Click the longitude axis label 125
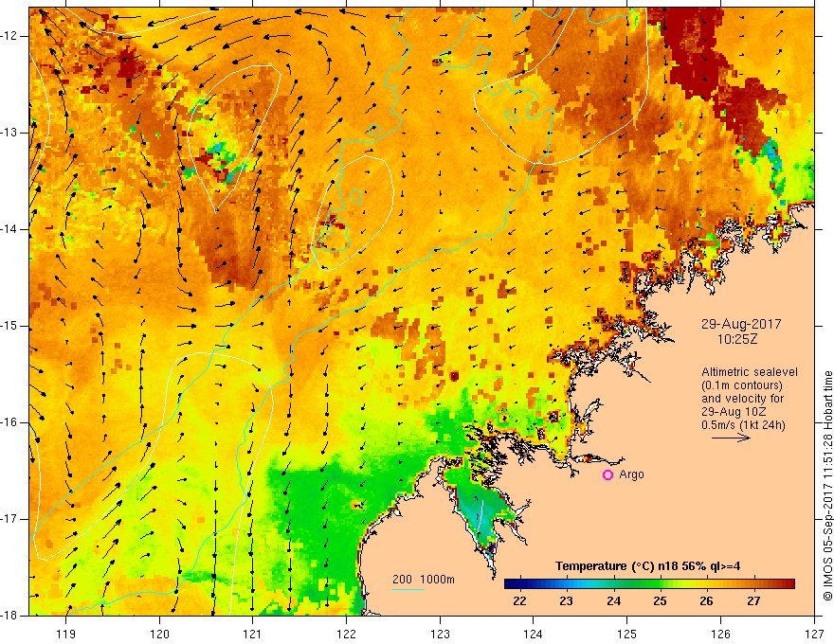The image size is (834, 644). click(x=627, y=634)
